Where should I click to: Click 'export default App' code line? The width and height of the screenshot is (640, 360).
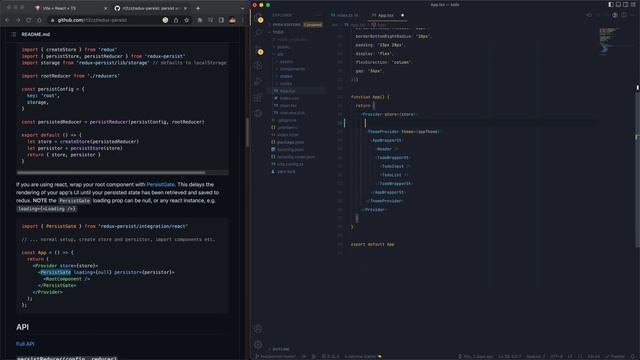click(372, 244)
